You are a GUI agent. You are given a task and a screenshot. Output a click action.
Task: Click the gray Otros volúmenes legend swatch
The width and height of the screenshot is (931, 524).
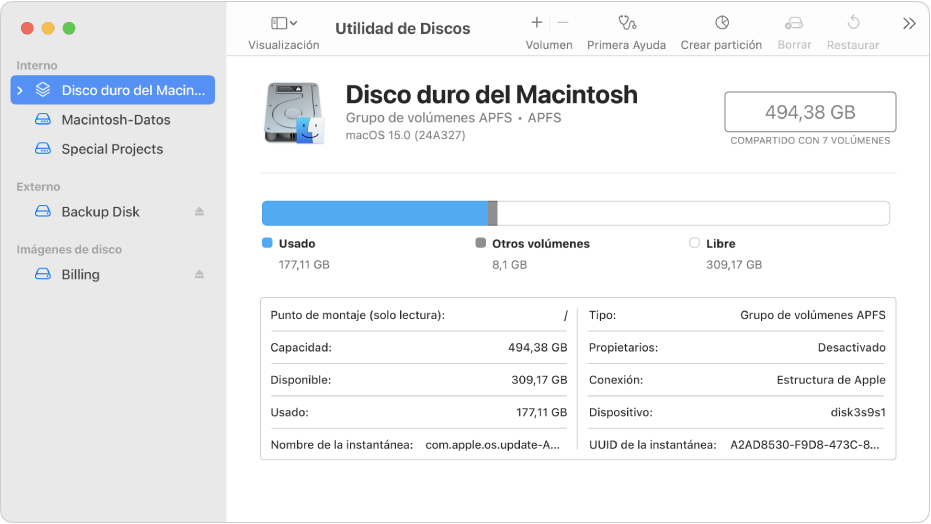(x=481, y=243)
